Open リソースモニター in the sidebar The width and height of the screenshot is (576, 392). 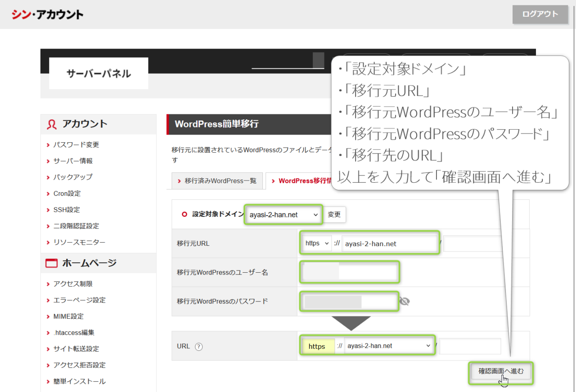[79, 242]
